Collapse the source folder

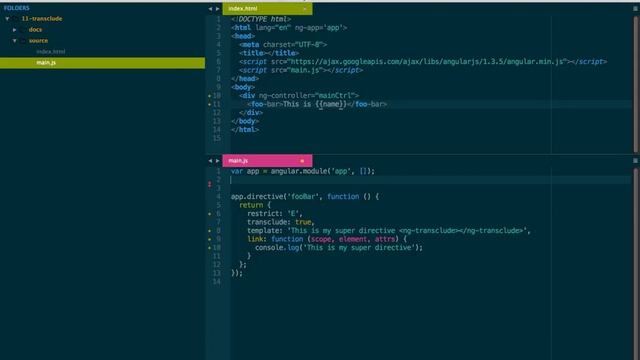(x=15, y=41)
